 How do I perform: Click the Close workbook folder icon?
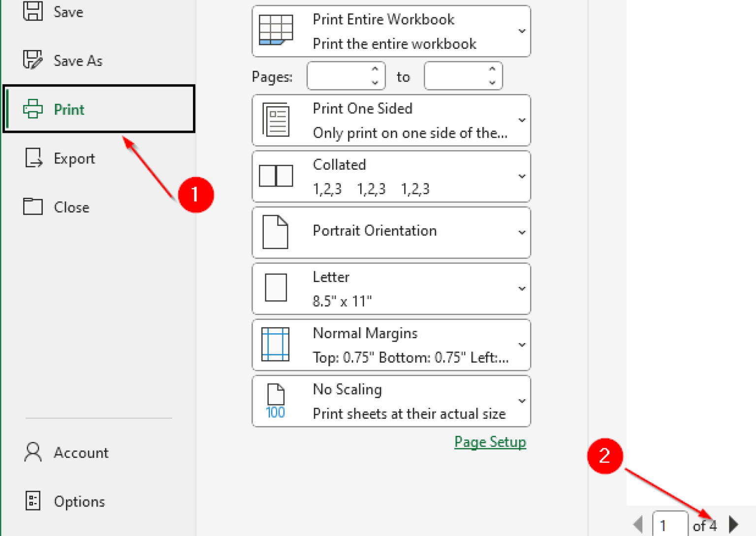(x=32, y=207)
